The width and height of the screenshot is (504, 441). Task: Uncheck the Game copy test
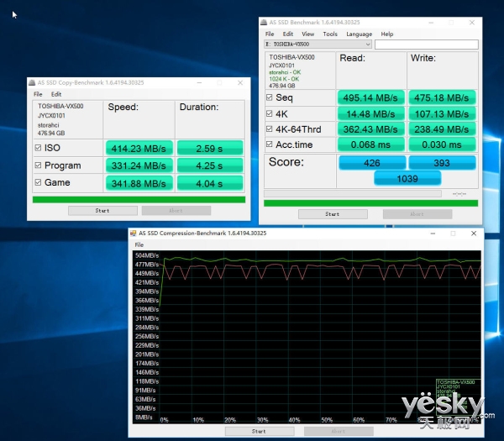38,182
